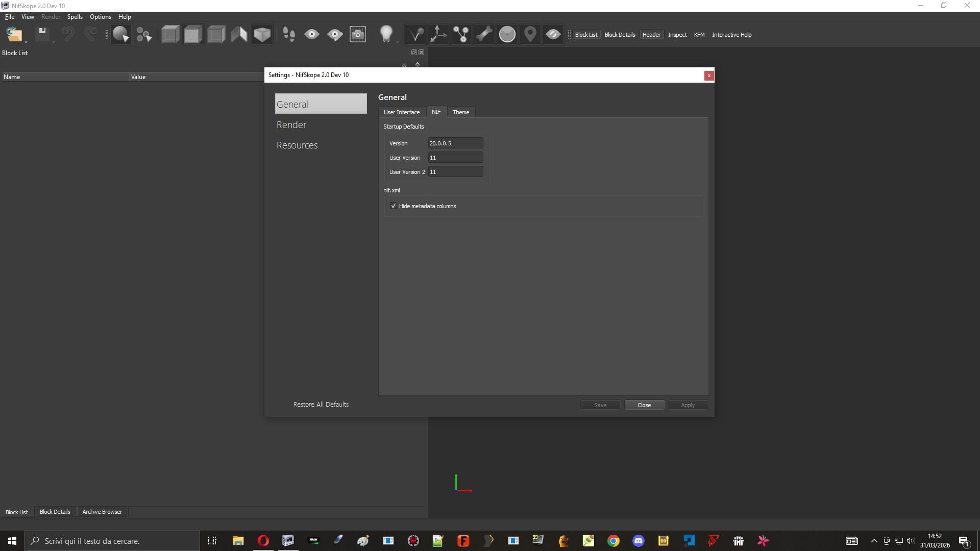
Task: Toggle Block Details in top toolbar
Action: click(x=620, y=35)
